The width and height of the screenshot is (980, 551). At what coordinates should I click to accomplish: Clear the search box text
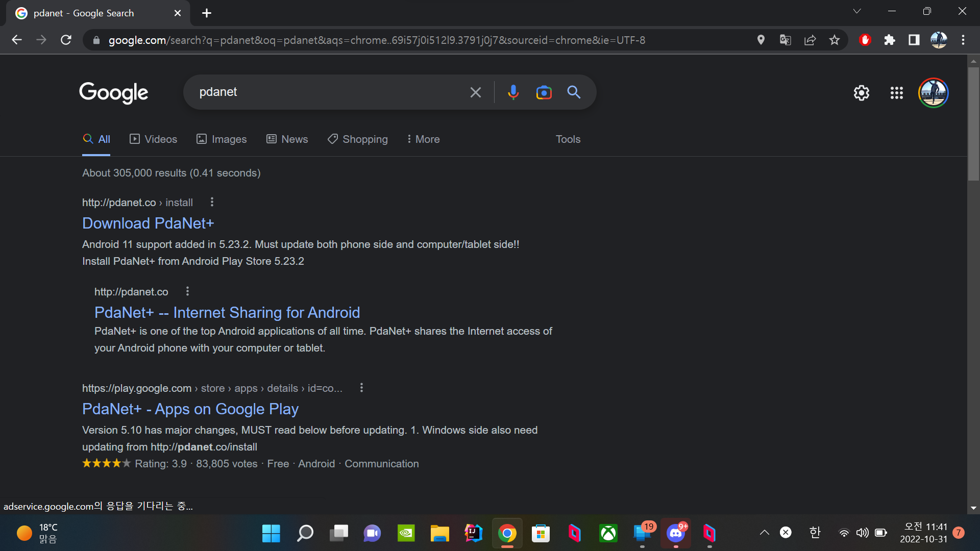click(x=475, y=92)
